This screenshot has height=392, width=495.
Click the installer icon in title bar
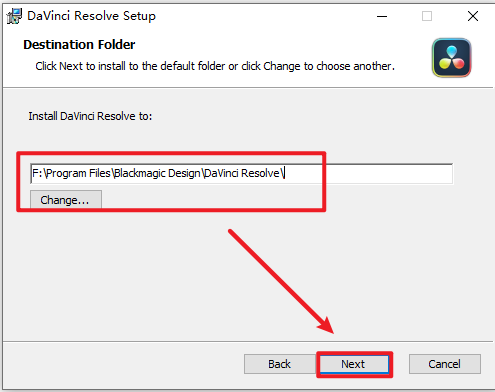click(x=14, y=16)
